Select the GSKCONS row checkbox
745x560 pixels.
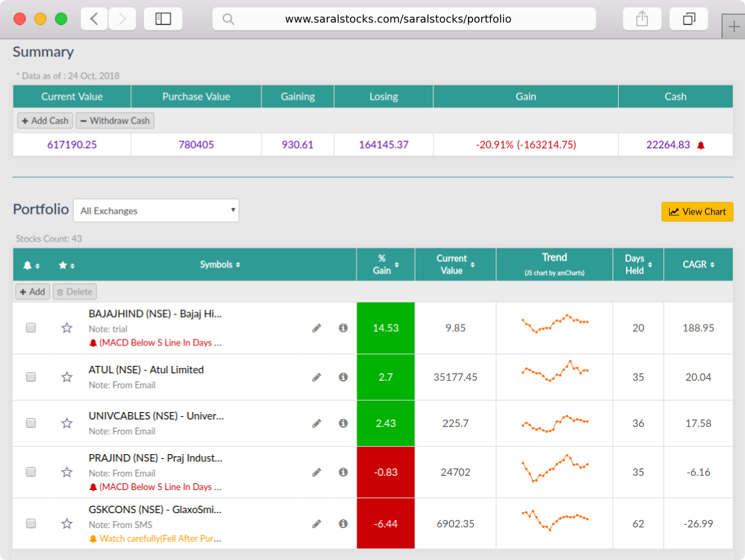click(x=31, y=523)
